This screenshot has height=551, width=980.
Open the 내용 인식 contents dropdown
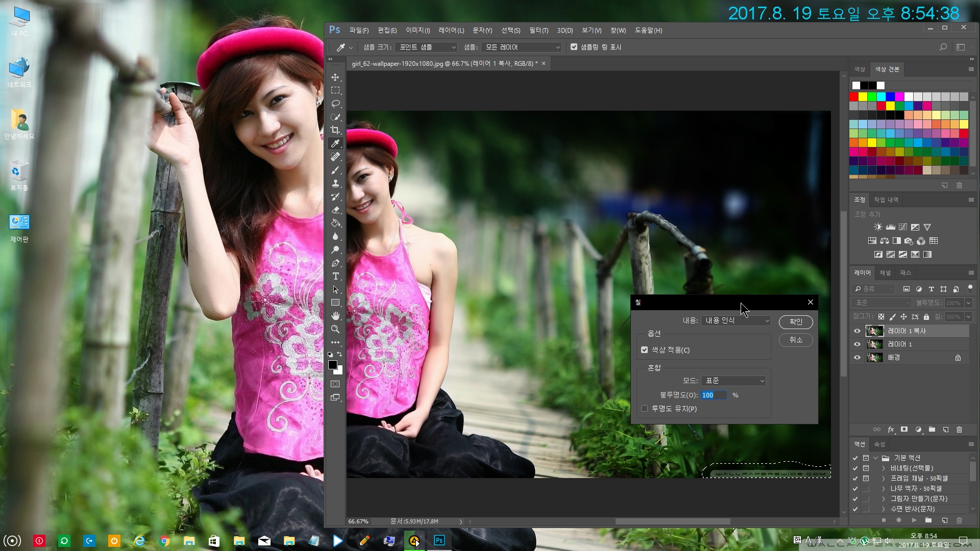[x=736, y=320]
